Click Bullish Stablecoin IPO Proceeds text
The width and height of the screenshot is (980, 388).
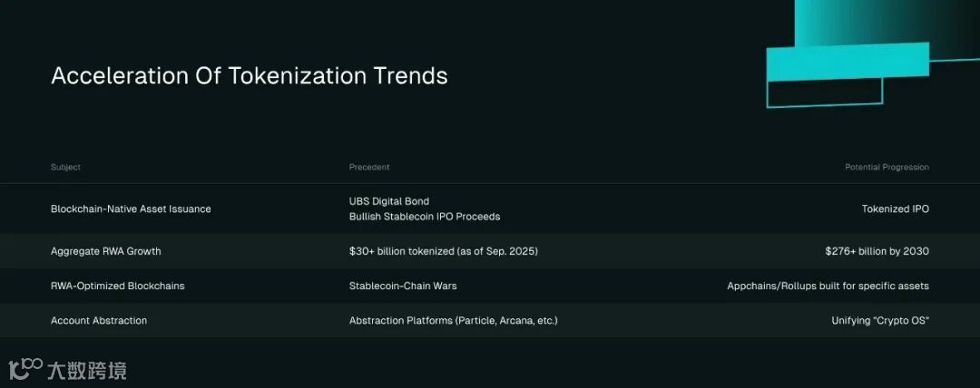click(x=425, y=216)
